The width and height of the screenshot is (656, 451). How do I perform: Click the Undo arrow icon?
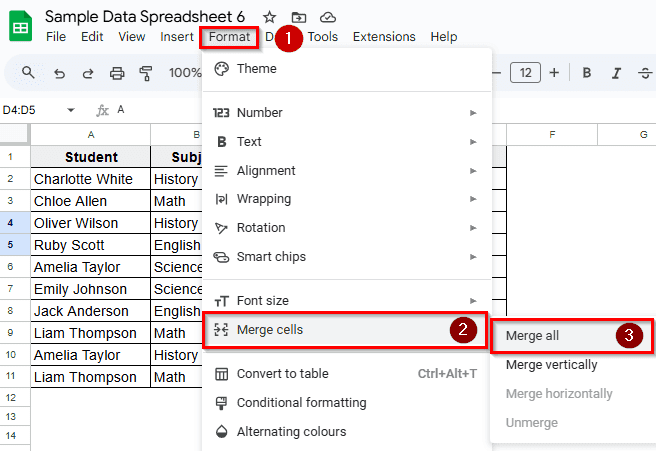(x=59, y=73)
